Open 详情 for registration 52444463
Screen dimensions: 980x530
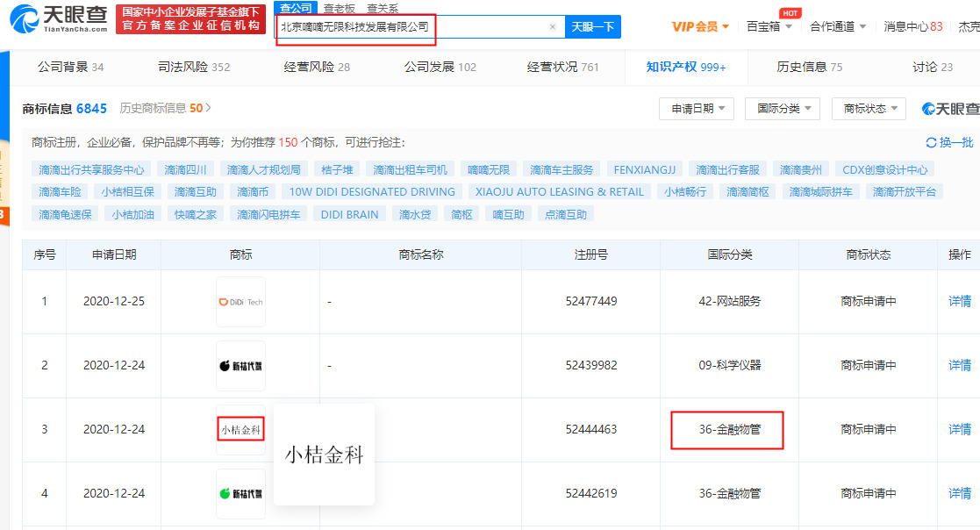tap(959, 429)
